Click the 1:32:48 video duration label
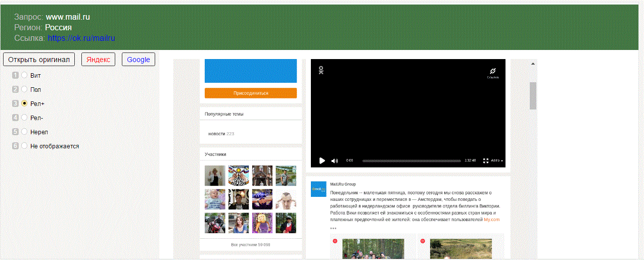 click(x=470, y=161)
